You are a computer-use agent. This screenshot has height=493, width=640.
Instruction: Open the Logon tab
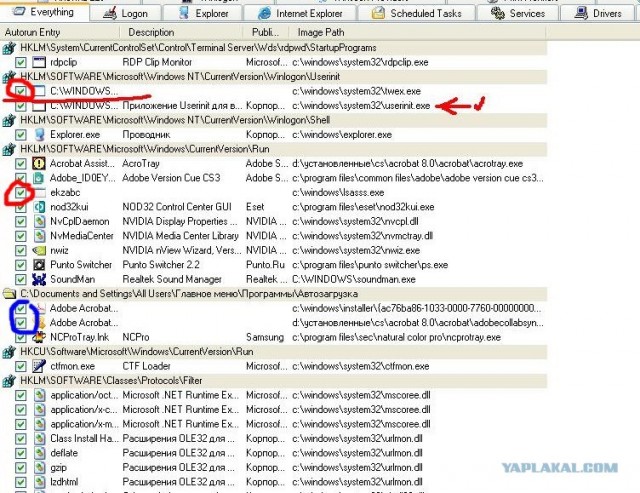pyautogui.click(x=125, y=13)
